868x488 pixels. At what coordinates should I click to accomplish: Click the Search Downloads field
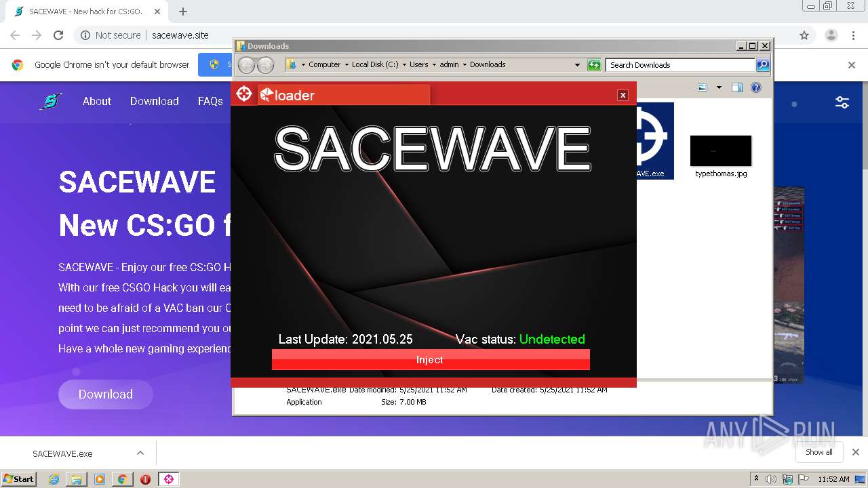pos(680,65)
